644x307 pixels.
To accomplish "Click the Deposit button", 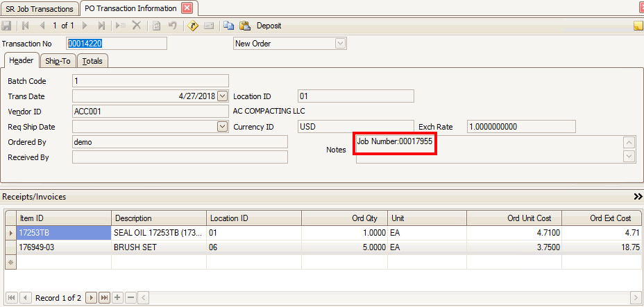I will coord(269,26).
